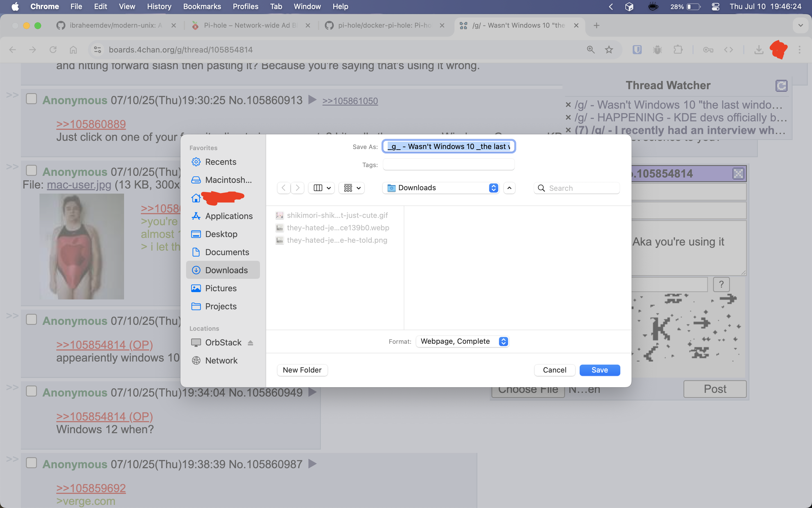Click the Save button in dialog
This screenshot has height=508, width=812.
point(600,370)
